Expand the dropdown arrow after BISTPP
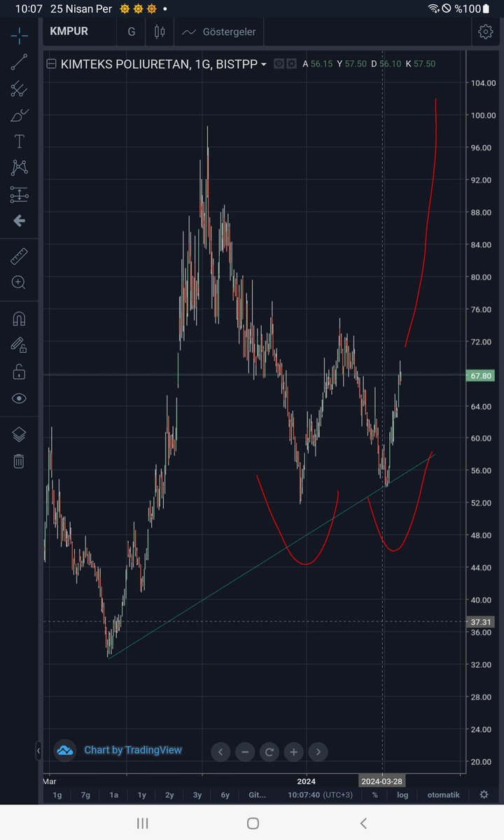Screen dimensions: 504x840 (264, 64)
